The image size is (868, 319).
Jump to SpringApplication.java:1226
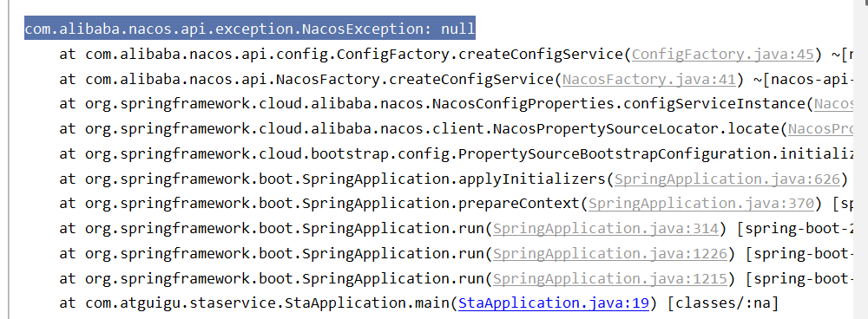pyautogui.click(x=610, y=253)
